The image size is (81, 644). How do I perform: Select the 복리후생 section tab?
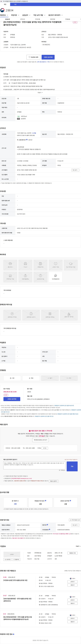point(53,19)
